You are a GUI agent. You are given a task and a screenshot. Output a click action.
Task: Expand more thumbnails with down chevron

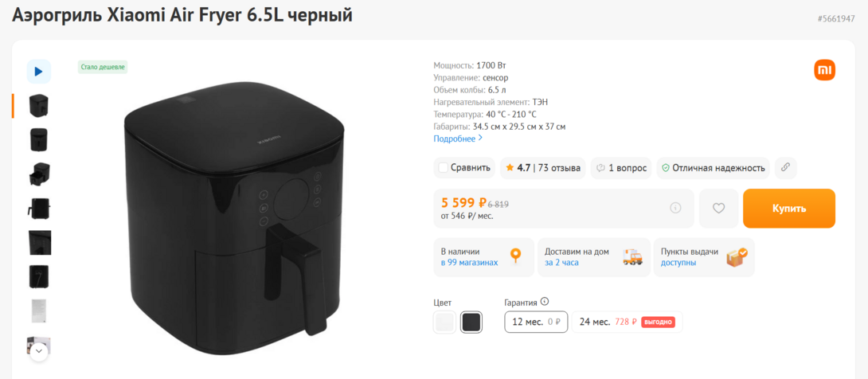click(x=39, y=351)
